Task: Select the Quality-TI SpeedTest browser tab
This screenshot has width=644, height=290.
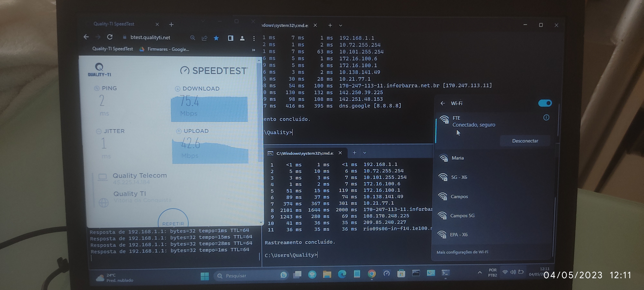Action: [114, 24]
